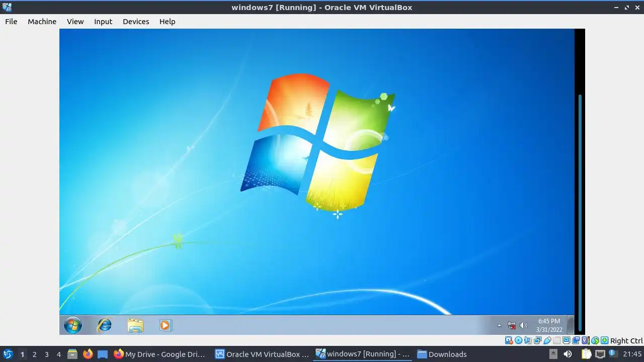
Task: Click the Right Ctrl host key label
Action: pyautogui.click(x=626, y=341)
